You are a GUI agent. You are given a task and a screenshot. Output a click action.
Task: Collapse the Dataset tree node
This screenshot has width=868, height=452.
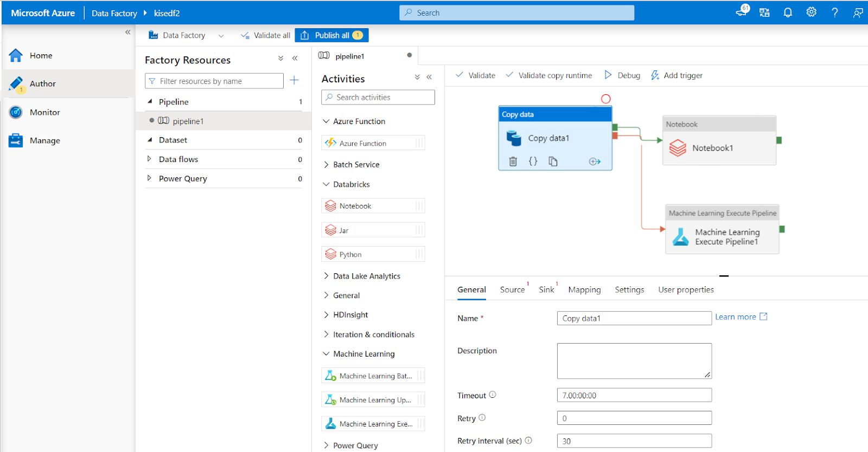[150, 140]
